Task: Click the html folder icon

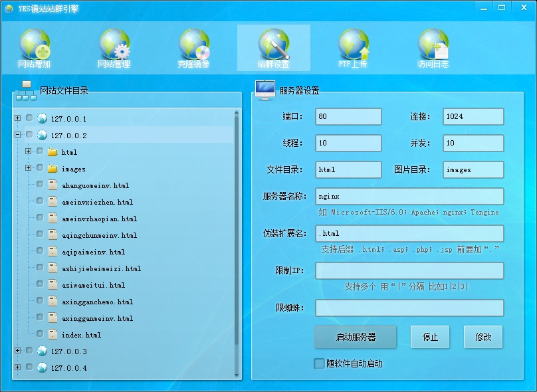Action: [x=53, y=151]
